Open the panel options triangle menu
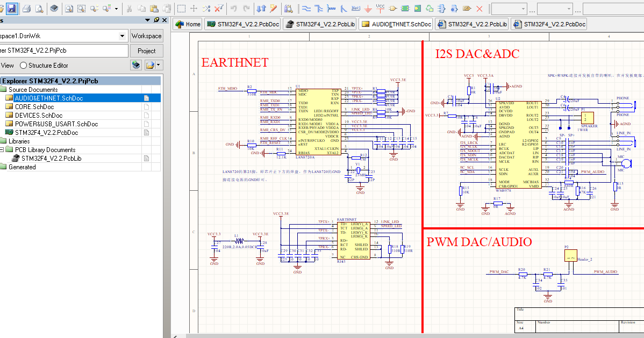 pyautogui.click(x=147, y=20)
